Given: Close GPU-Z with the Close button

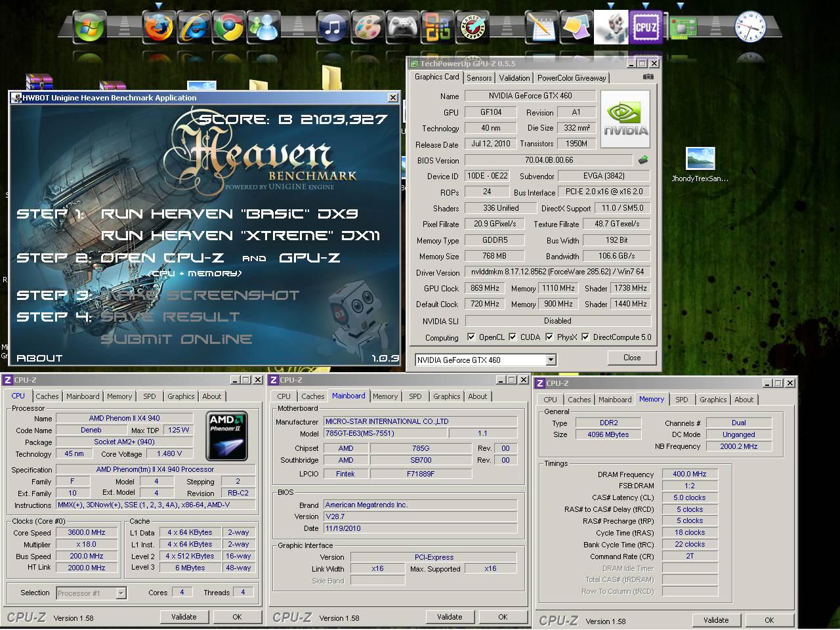Looking at the screenshot, I should pos(632,358).
